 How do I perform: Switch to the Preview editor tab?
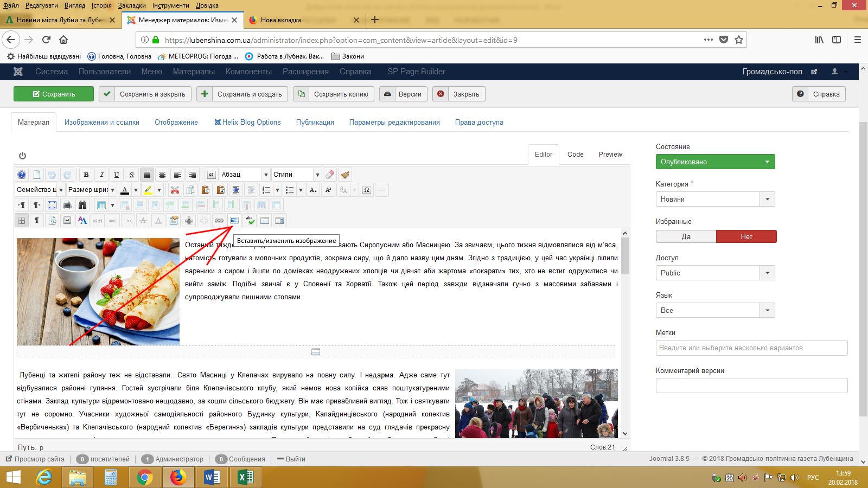click(610, 155)
